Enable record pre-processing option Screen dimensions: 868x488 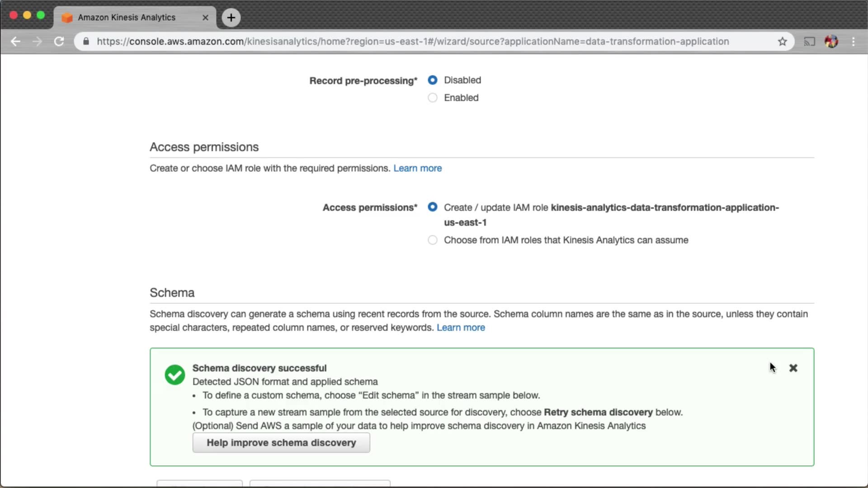tap(433, 98)
